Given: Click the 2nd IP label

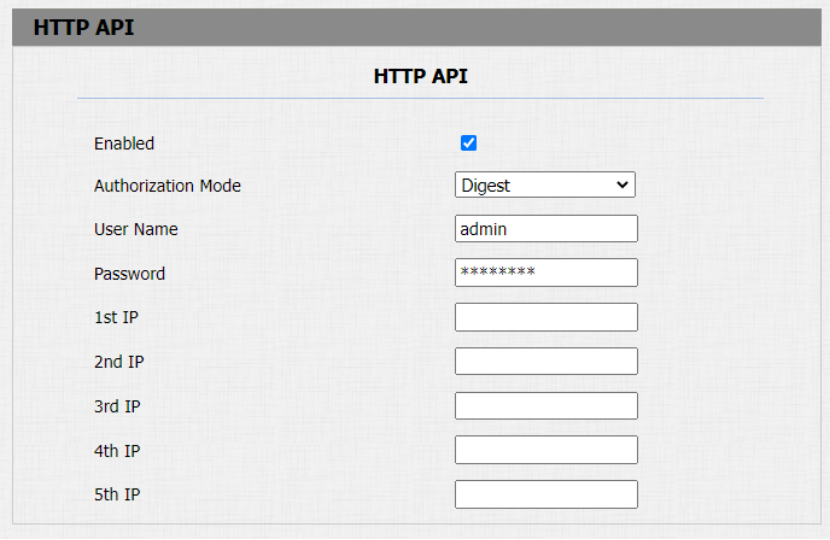Looking at the screenshot, I should pyautogui.click(x=119, y=362).
